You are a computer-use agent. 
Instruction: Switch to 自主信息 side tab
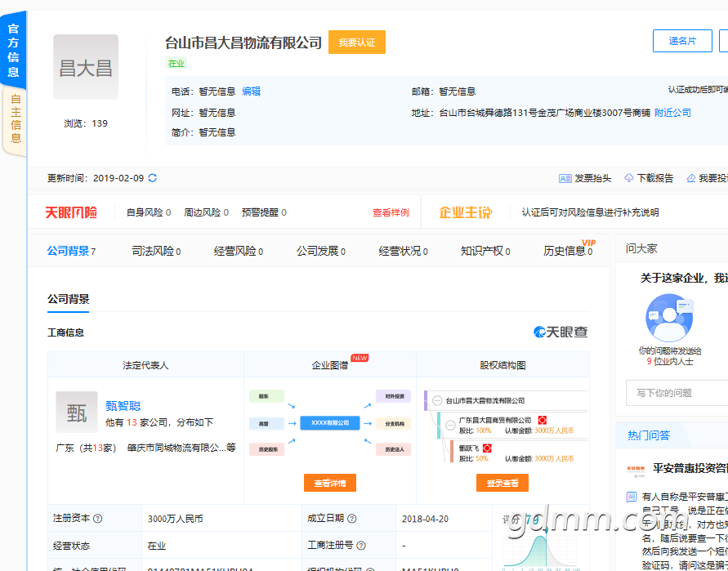click(16, 118)
